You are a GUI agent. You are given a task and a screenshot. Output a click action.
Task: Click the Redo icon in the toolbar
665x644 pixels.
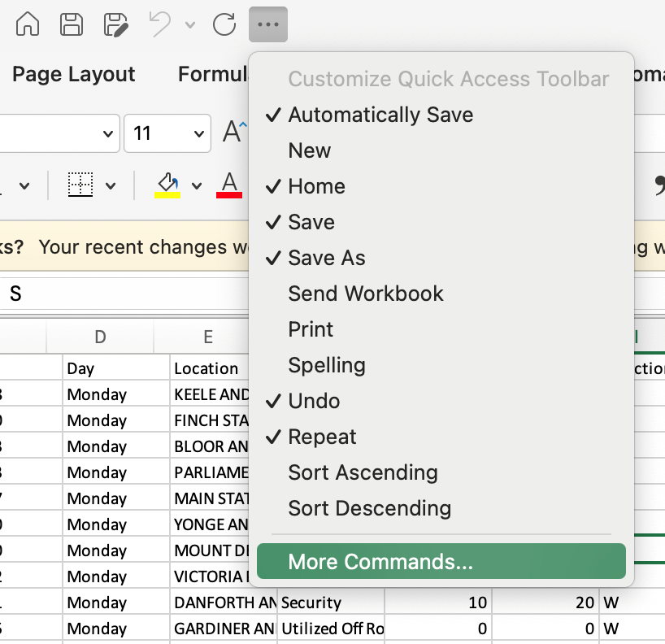coord(225,24)
